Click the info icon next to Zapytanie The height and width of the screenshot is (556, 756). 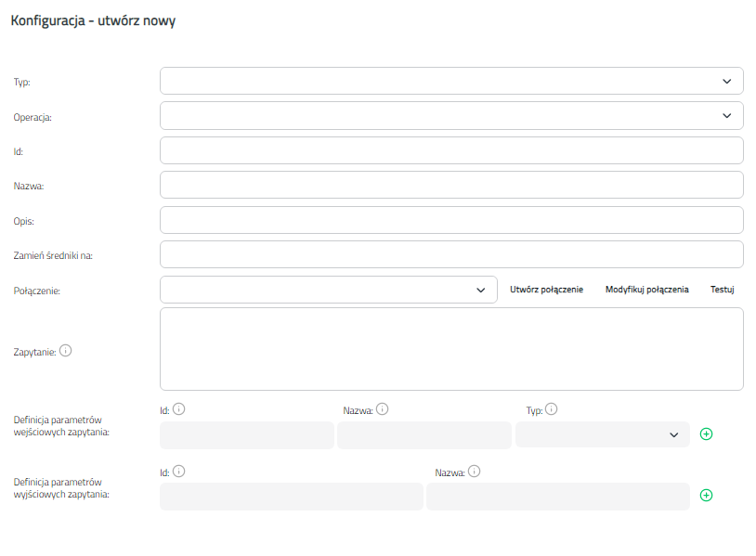coord(66,351)
